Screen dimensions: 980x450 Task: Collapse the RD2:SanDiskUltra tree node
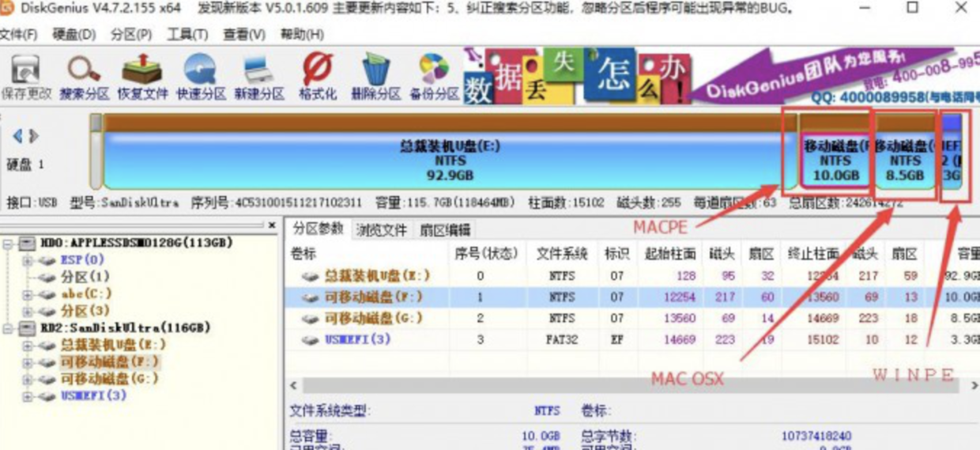pos(8,327)
